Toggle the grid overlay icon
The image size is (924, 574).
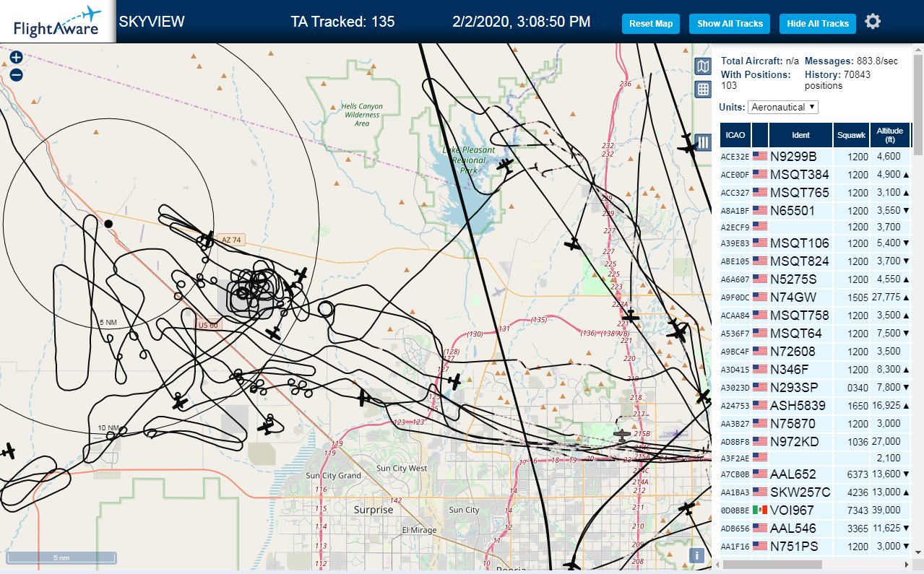point(702,90)
